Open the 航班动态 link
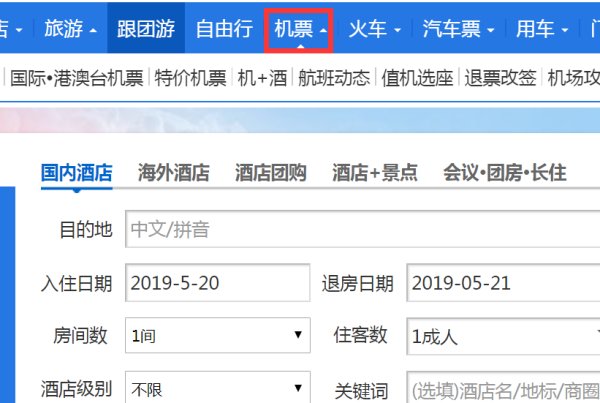600x403 pixels. (334, 78)
